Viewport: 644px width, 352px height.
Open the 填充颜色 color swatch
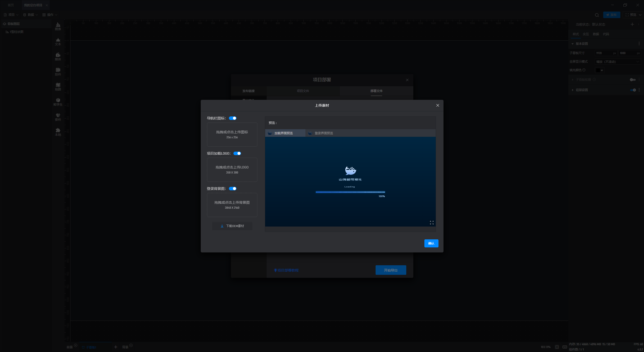point(599,70)
